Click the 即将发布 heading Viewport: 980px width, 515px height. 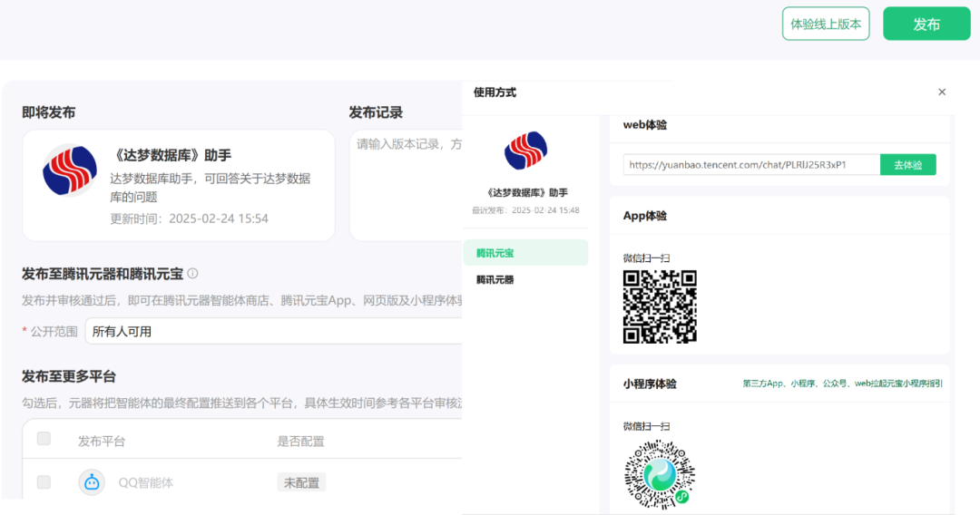point(49,112)
